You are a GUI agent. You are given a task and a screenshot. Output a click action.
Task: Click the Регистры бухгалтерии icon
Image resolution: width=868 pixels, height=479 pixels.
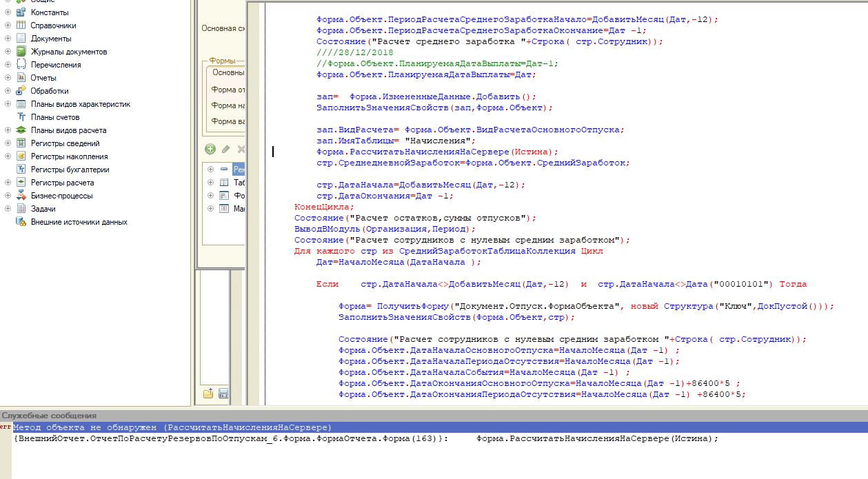(21, 170)
